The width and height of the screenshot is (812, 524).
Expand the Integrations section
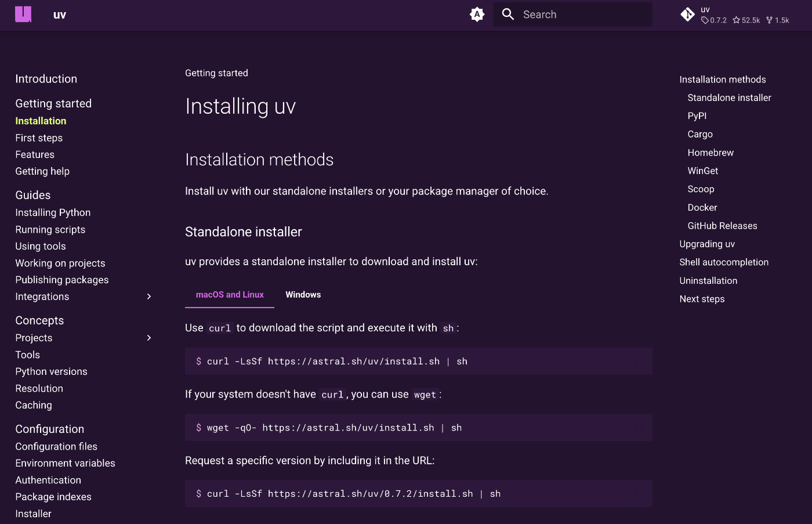[149, 297]
